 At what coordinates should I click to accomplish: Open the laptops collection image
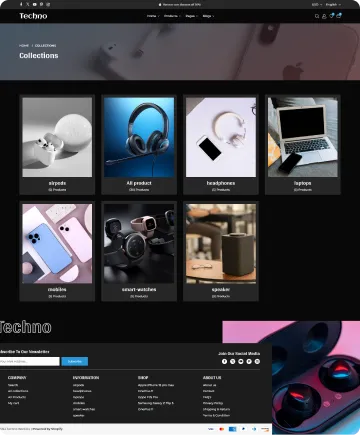(x=303, y=137)
